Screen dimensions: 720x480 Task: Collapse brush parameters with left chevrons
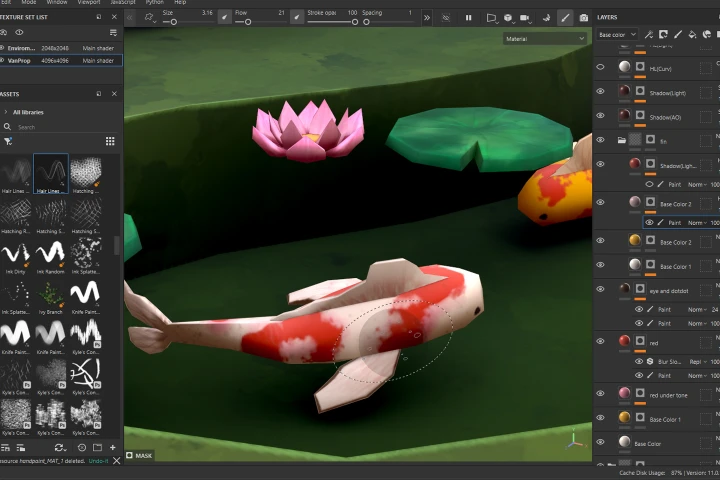130,17
